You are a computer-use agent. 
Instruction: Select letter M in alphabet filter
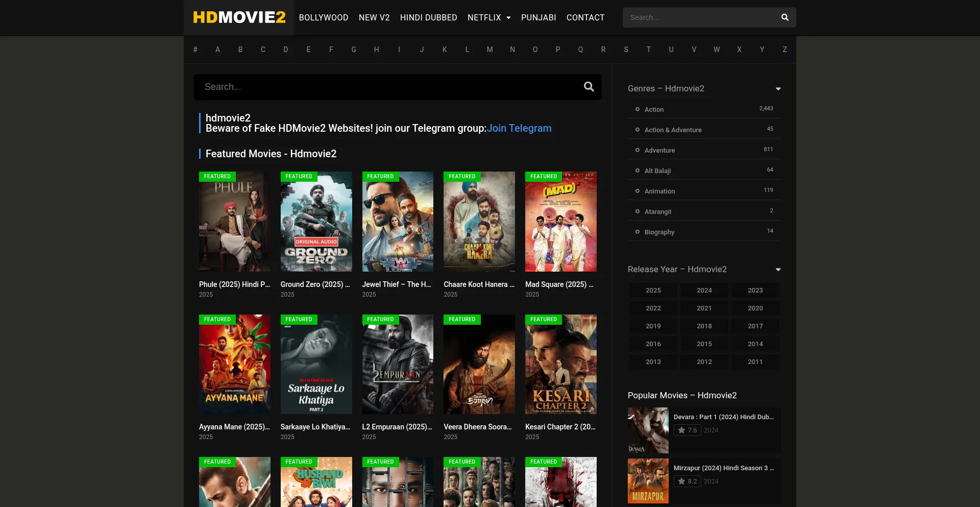(489, 50)
